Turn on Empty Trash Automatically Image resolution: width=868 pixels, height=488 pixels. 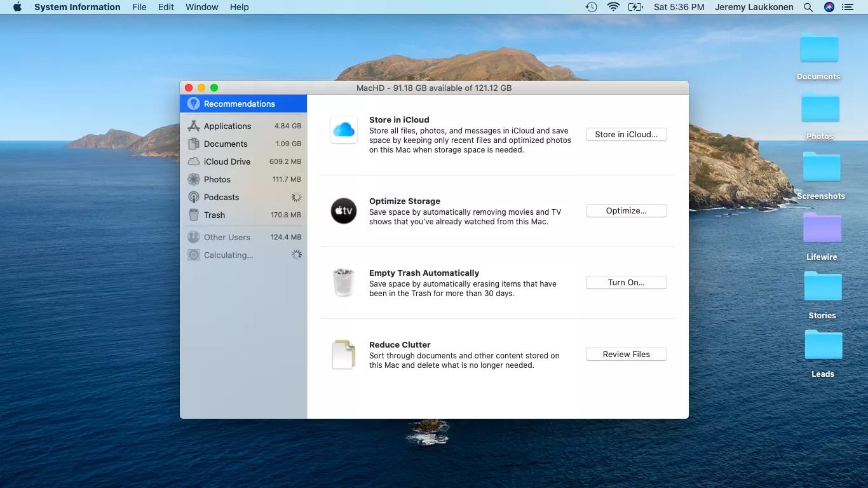626,282
